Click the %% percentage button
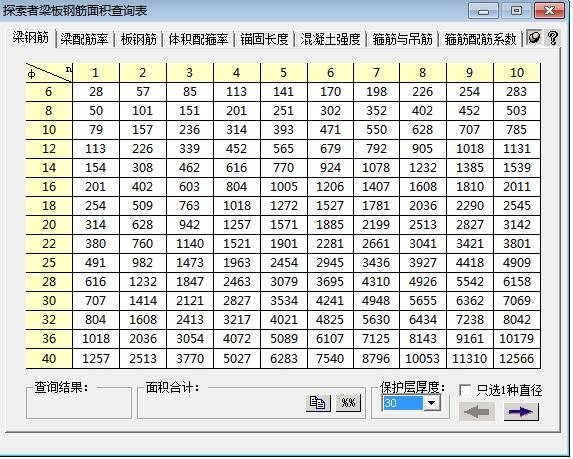Screen dimensions: 573x459 tap(348, 403)
